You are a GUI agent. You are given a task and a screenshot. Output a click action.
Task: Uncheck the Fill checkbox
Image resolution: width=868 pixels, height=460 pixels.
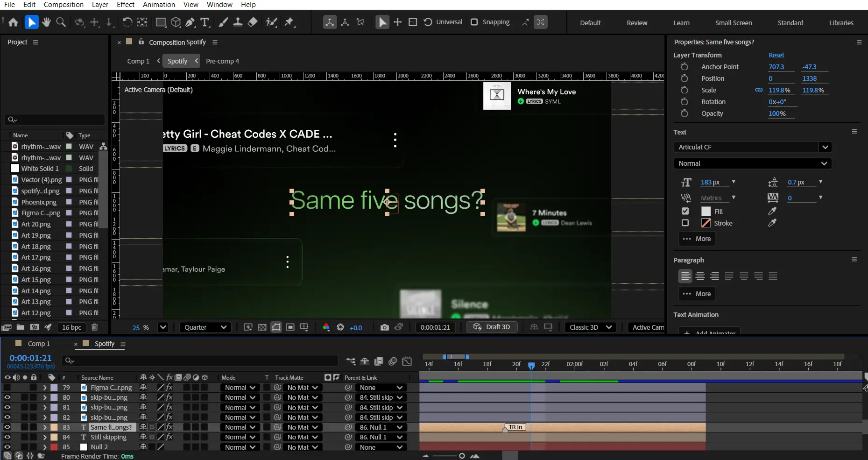pyautogui.click(x=685, y=211)
